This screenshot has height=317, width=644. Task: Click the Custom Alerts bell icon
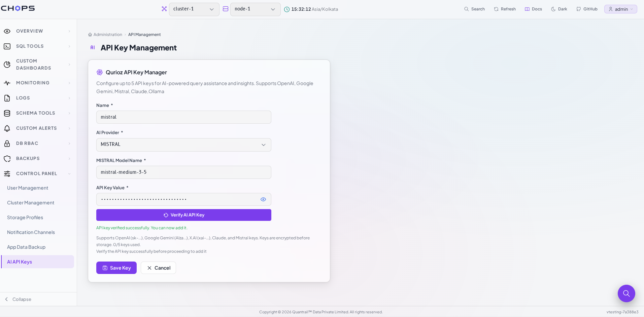point(7,128)
